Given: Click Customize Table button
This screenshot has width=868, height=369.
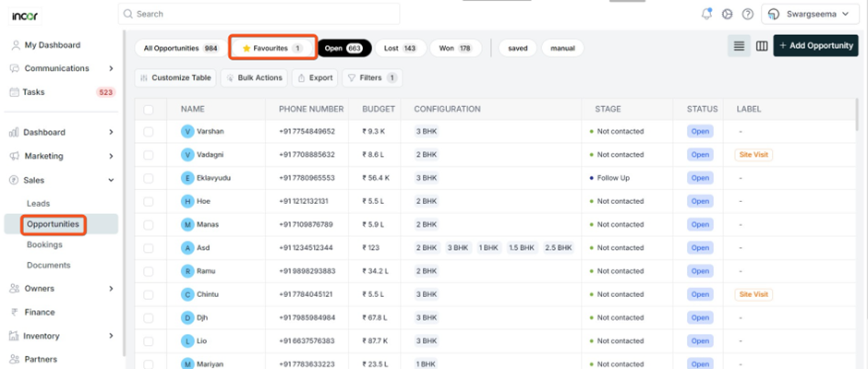Looking at the screenshot, I should (175, 78).
